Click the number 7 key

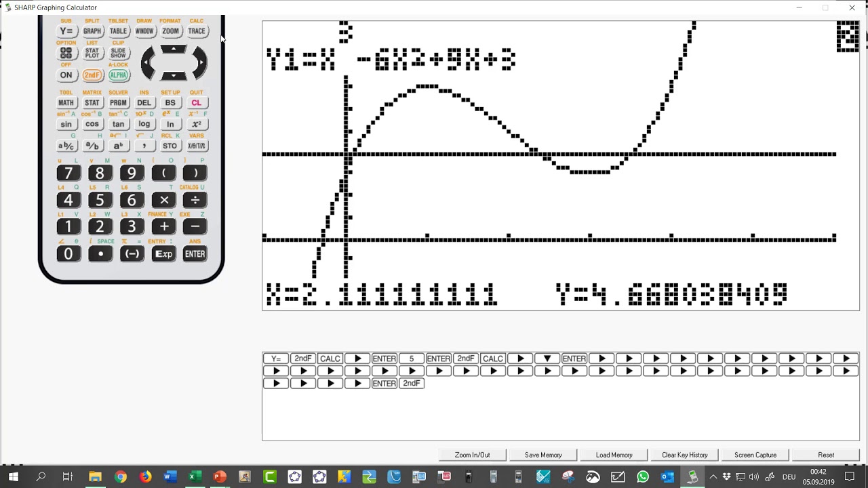coord(68,174)
